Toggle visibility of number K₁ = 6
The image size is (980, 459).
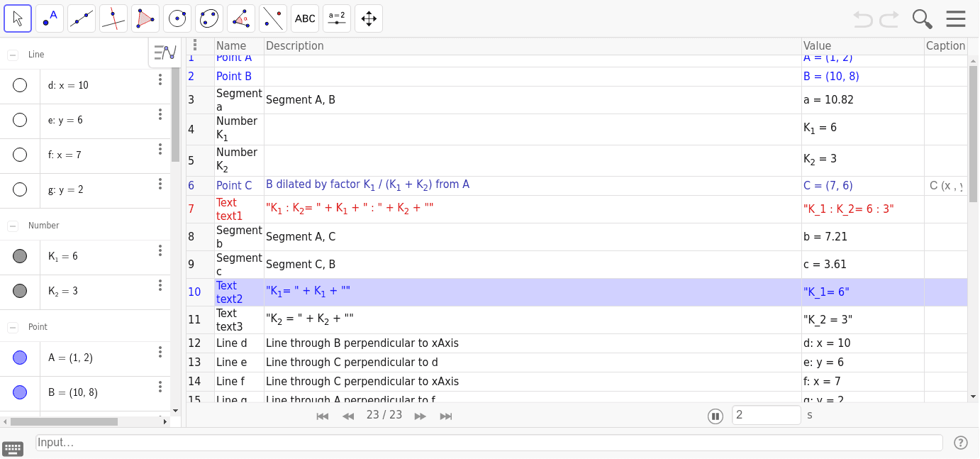click(20, 256)
